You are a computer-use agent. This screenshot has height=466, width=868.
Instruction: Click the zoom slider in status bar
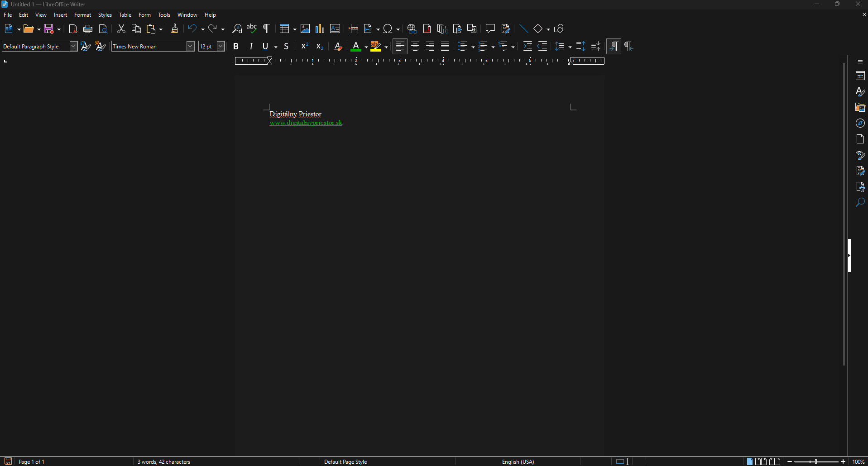point(816,461)
